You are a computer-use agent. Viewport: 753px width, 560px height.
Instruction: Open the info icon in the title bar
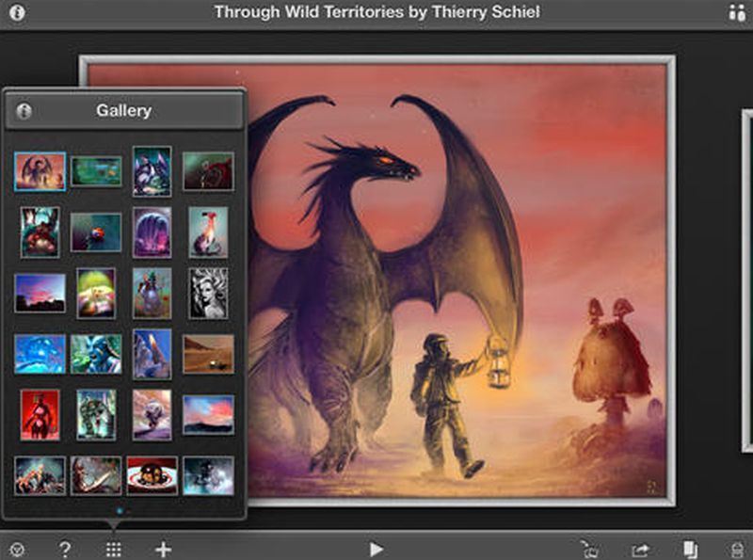pos(17,13)
